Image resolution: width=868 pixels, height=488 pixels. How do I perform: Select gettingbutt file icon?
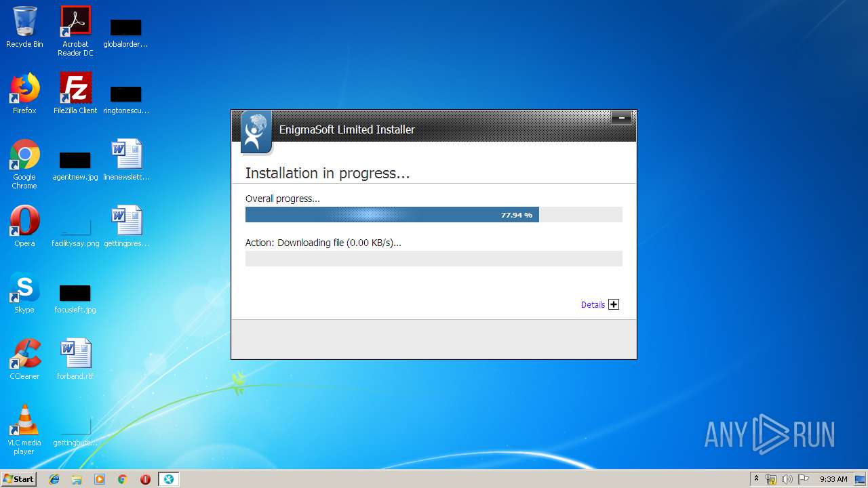(x=75, y=431)
